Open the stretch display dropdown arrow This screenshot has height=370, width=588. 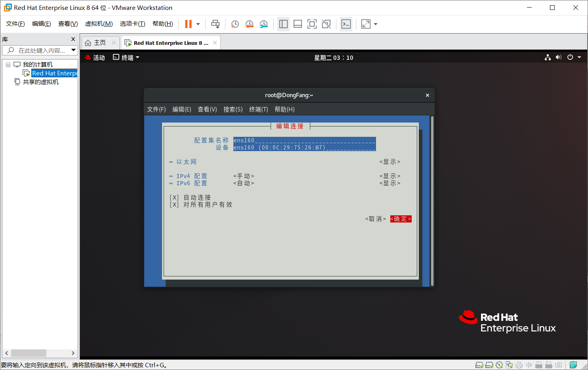tap(376, 24)
